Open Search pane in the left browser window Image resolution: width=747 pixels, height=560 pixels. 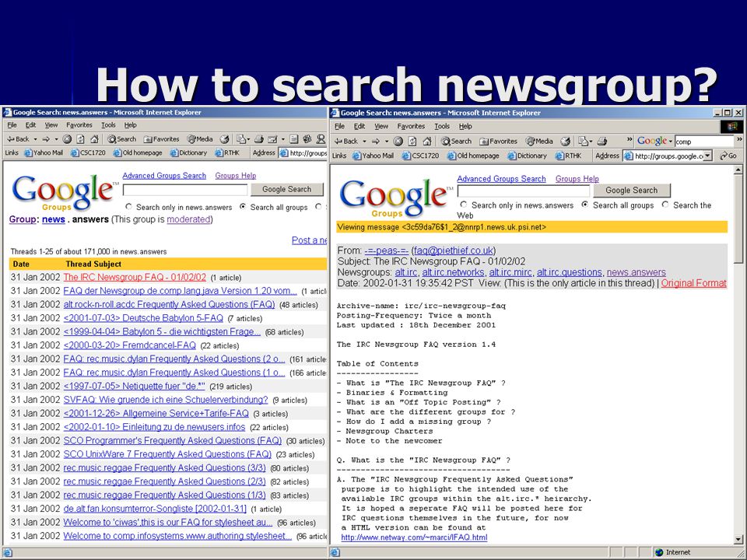coord(122,139)
